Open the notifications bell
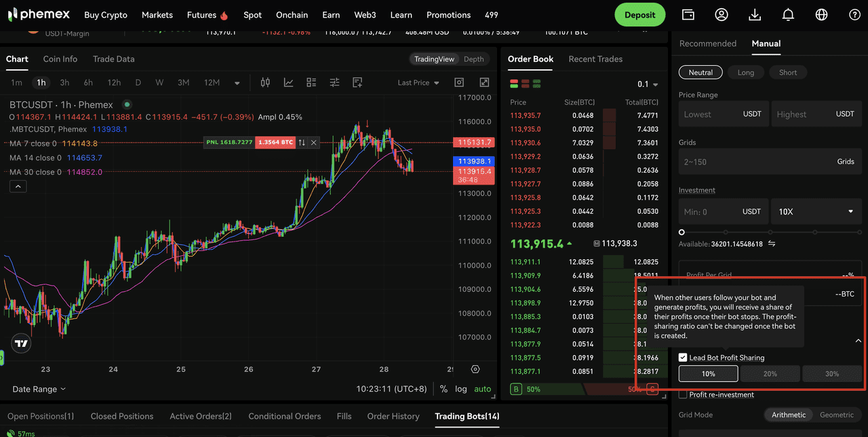This screenshot has height=437, width=868. coord(788,15)
